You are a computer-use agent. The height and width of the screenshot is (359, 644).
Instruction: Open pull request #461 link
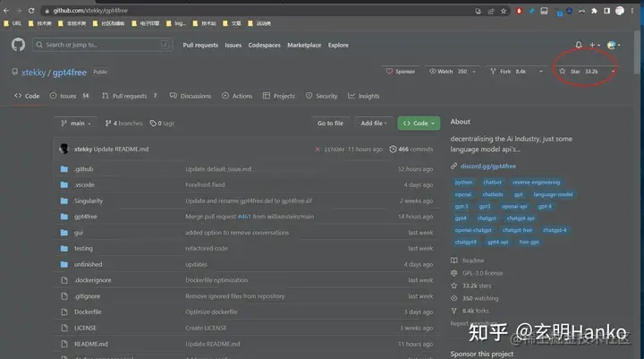coord(244,217)
